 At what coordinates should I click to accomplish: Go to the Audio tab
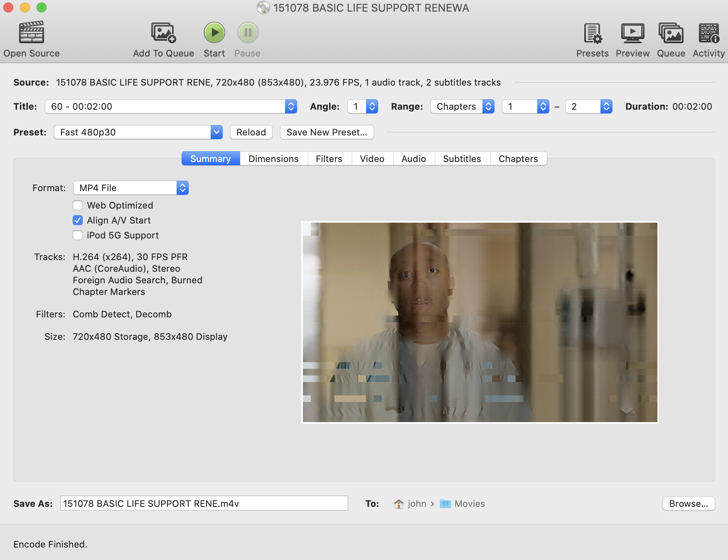(413, 159)
